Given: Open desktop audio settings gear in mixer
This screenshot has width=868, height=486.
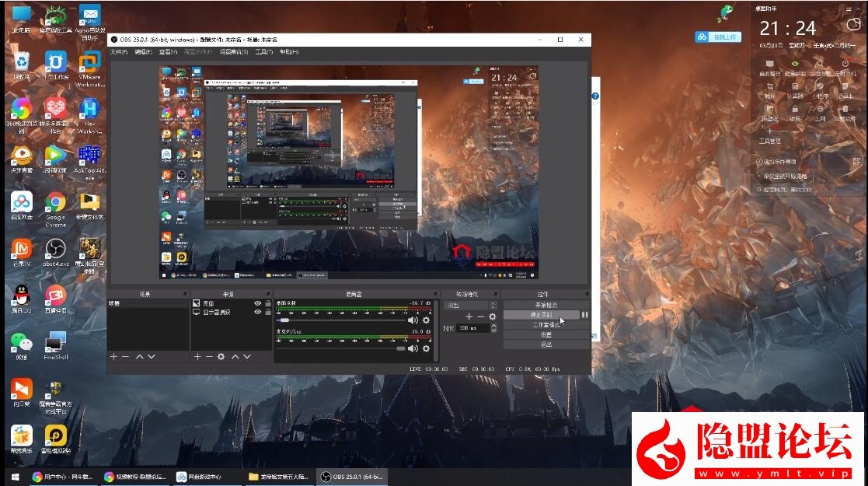Looking at the screenshot, I should coord(426,320).
